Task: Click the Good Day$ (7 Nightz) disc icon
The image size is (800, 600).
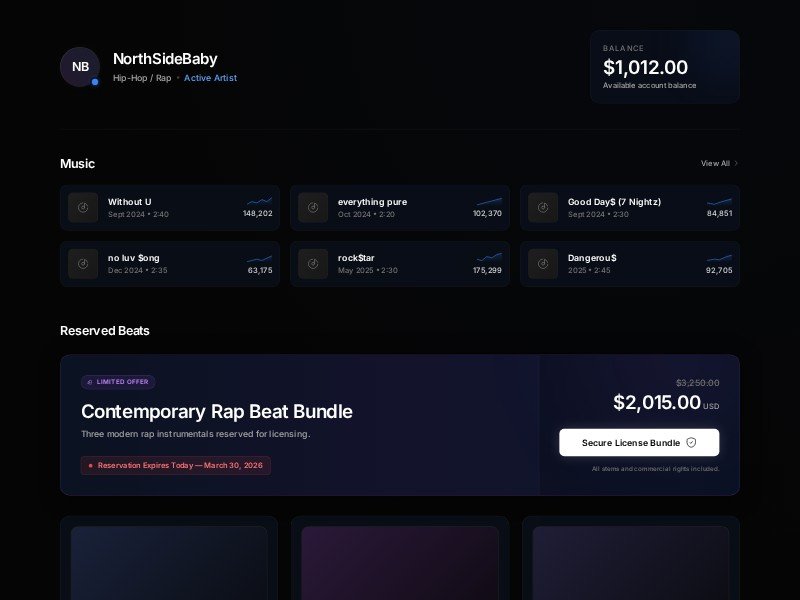Action: (x=543, y=207)
